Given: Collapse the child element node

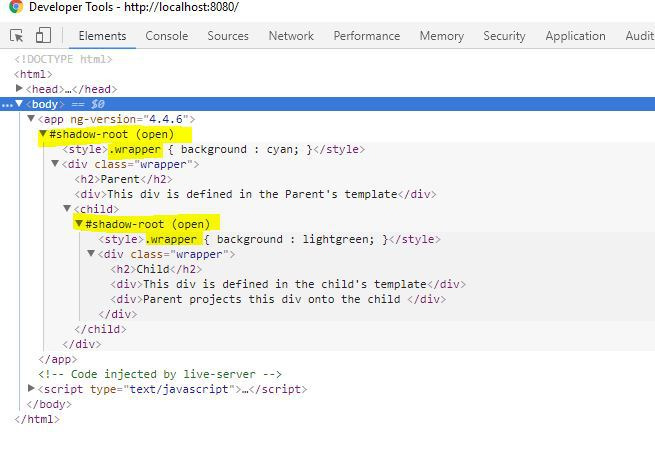Looking at the screenshot, I should (x=67, y=208).
